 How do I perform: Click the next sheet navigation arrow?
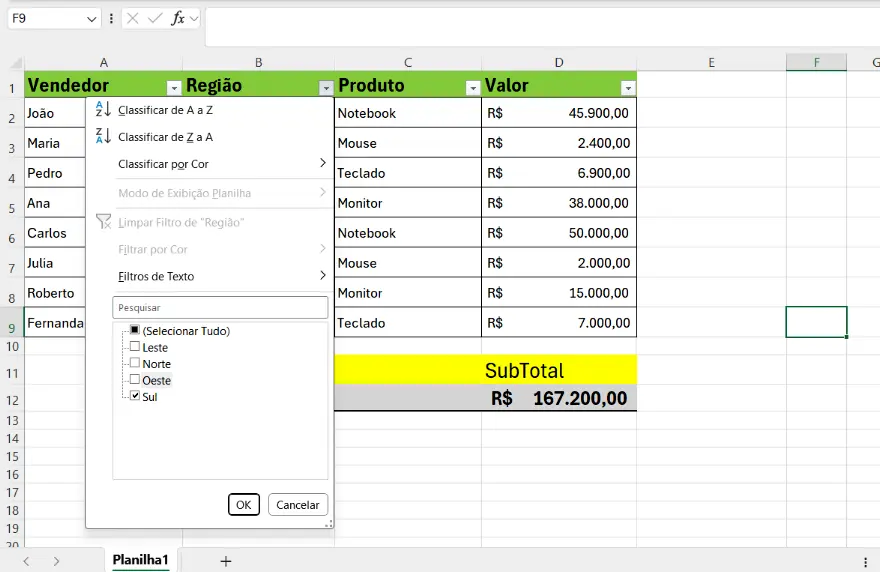pos(57,561)
